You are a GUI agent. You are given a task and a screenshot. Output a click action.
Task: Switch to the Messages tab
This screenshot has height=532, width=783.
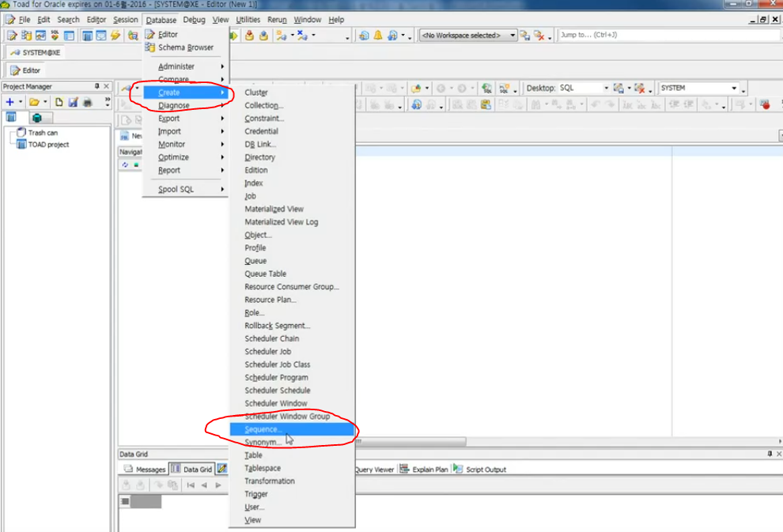pyautogui.click(x=145, y=469)
